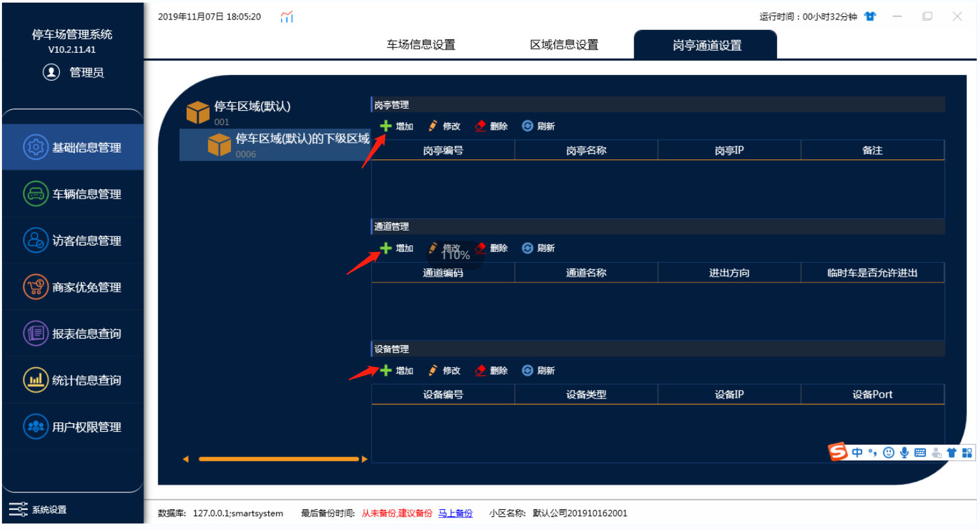
Task: Select 车辆信息管理 menu label
Action: (x=87, y=194)
